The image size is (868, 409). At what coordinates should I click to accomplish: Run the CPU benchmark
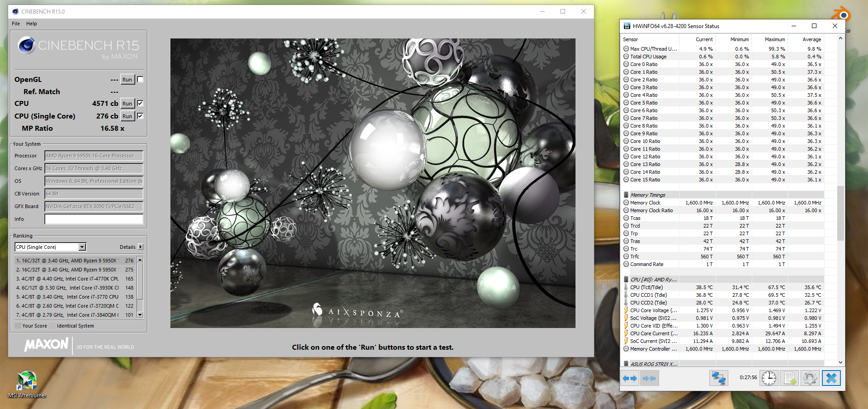click(x=127, y=104)
